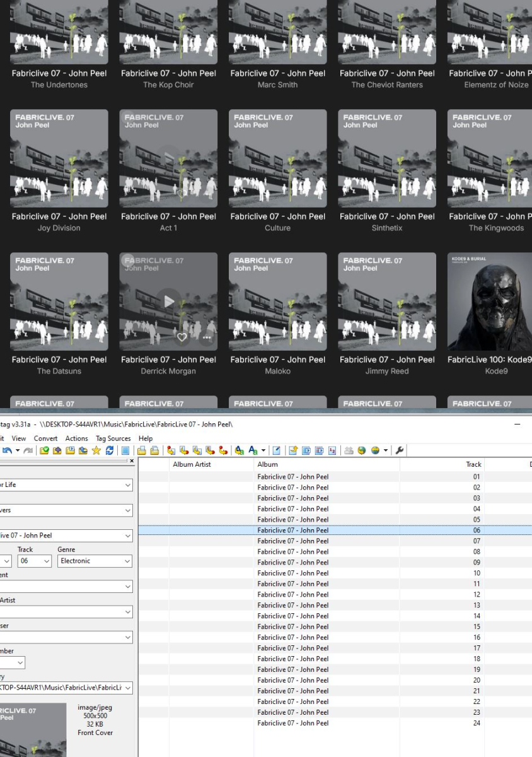Open the Convert menu
The image size is (532, 757).
coord(45,438)
